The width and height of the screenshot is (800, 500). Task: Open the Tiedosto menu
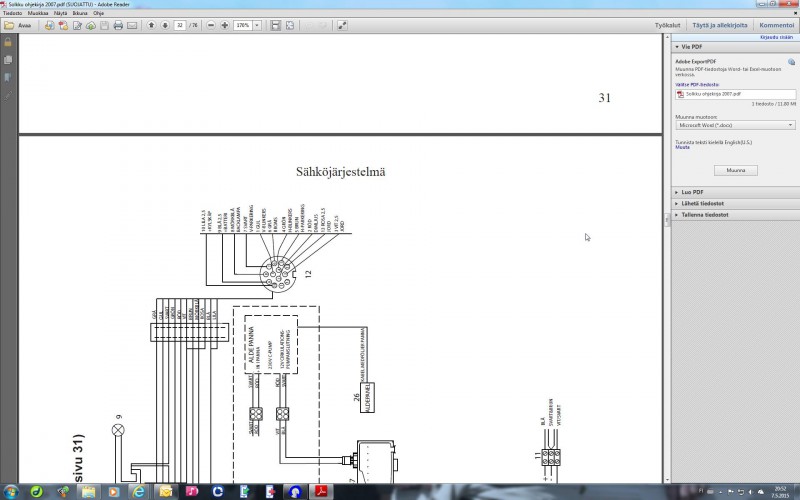13,13
